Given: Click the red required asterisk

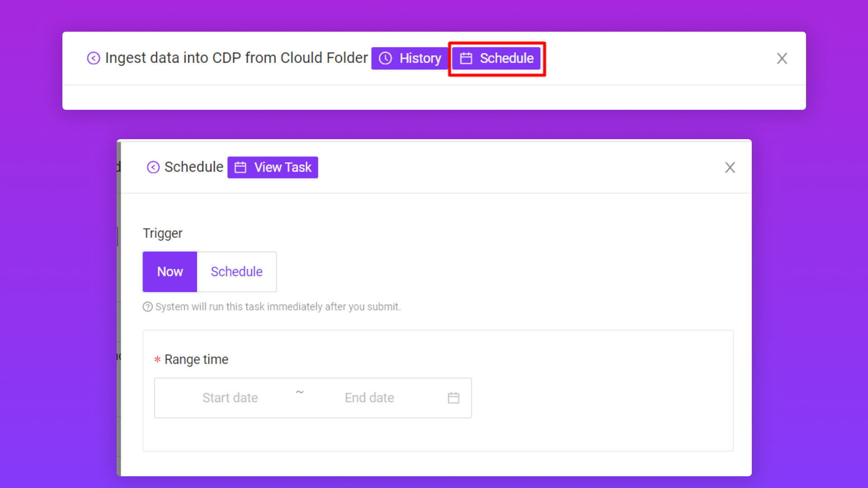Looking at the screenshot, I should [157, 360].
